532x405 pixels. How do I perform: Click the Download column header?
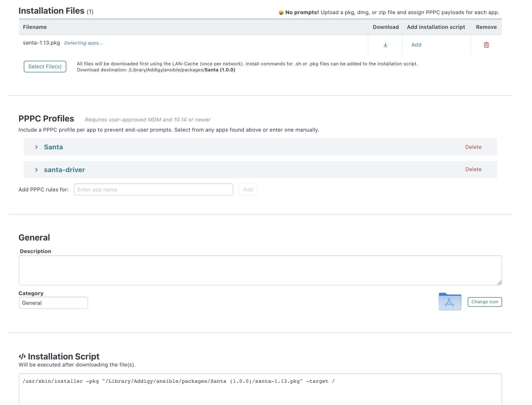pos(386,27)
